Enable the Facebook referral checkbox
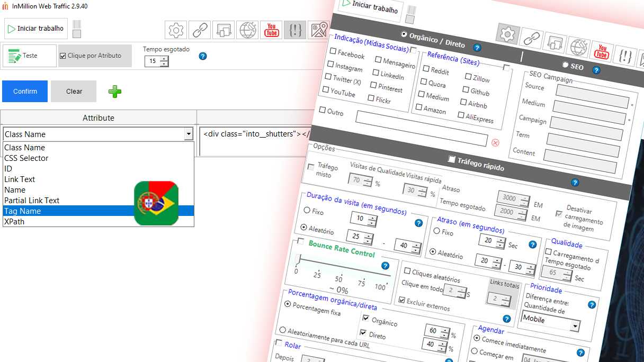 [333, 51]
